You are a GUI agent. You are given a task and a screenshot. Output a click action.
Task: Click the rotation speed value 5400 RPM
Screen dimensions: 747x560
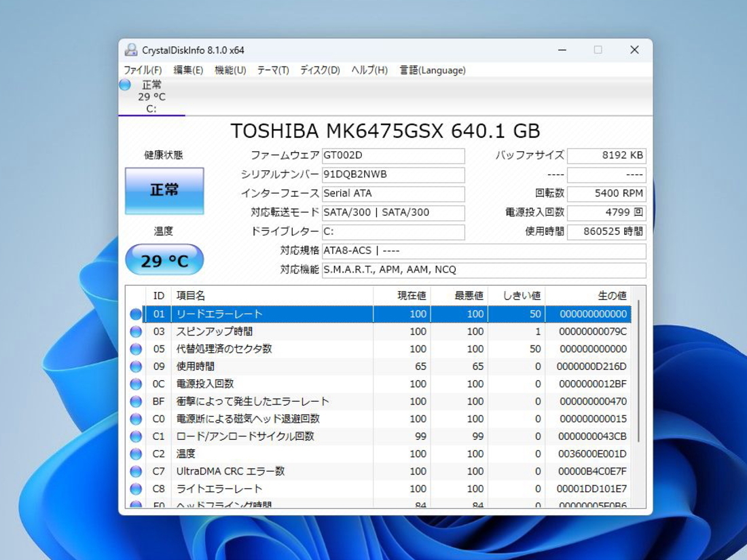pyautogui.click(x=606, y=194)
